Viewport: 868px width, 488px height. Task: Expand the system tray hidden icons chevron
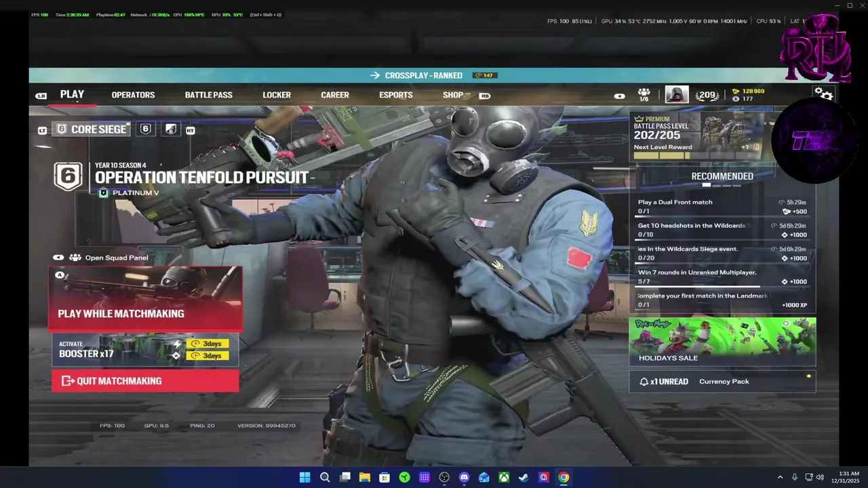[780, 477]
